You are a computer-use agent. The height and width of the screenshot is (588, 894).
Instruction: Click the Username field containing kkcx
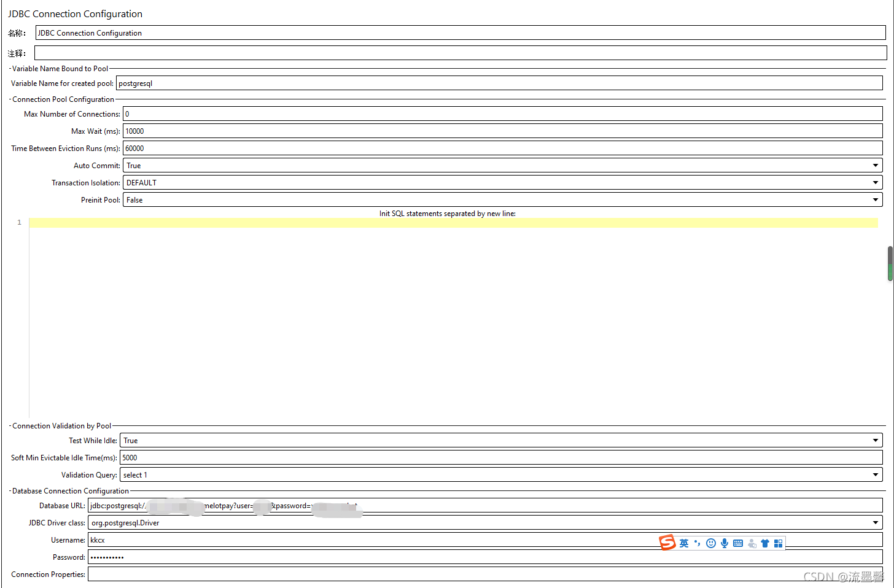[485, 540]
